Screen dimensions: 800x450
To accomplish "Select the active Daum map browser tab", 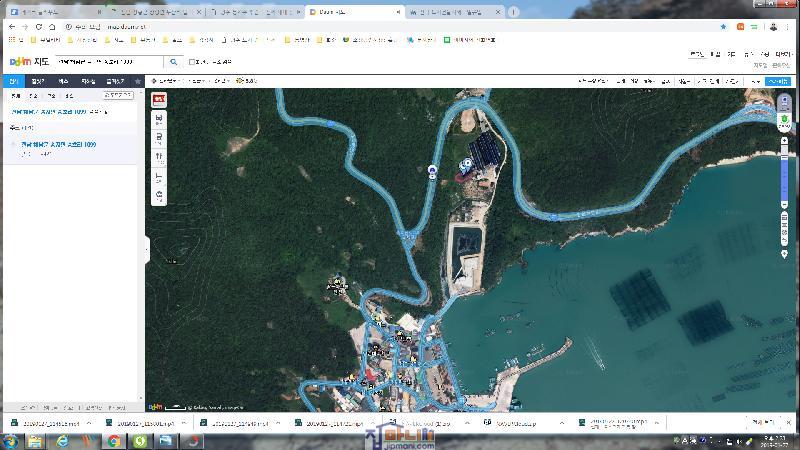I will pyautogui.click(x=352, y=12).
